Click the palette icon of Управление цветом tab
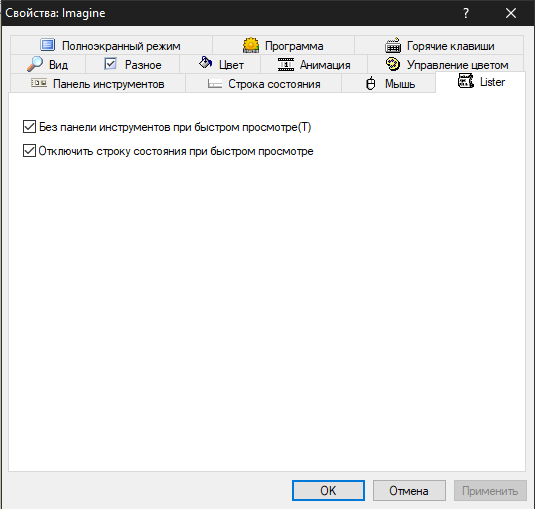The width and height of the screenshot is (535, 509). 393,64
